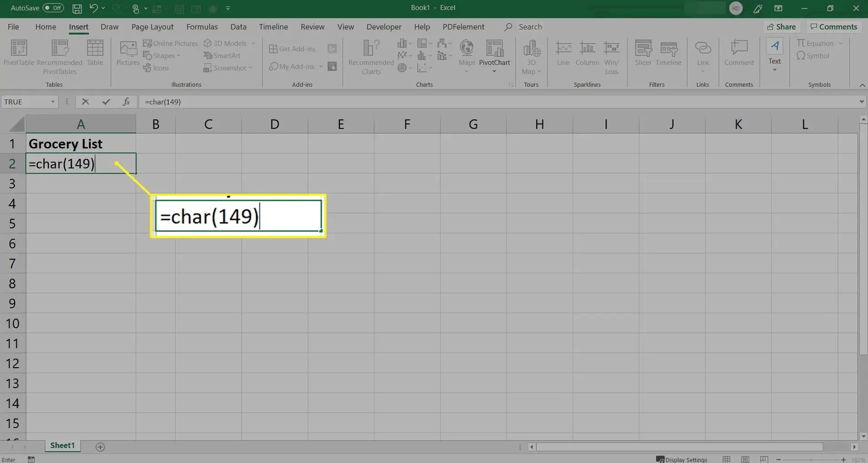Switch to the Data tab
Image resolution: width=868 pixels, height=463 pixels.
click(238, 27)
